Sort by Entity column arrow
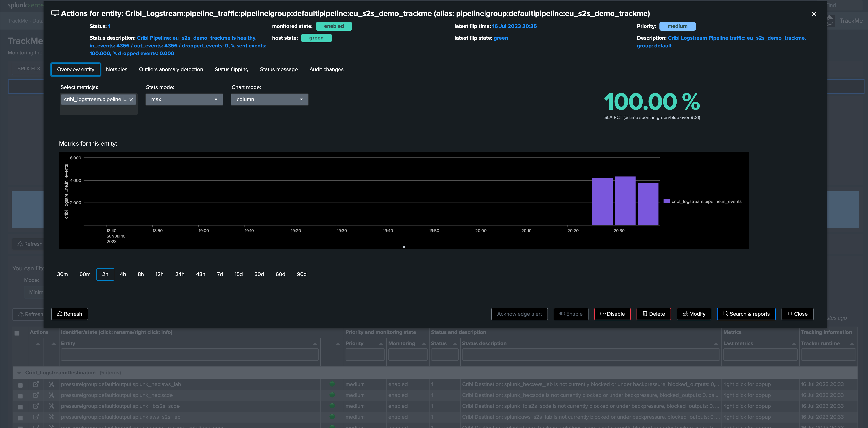Viewport: 868px width, 428px height. point(315,344)
